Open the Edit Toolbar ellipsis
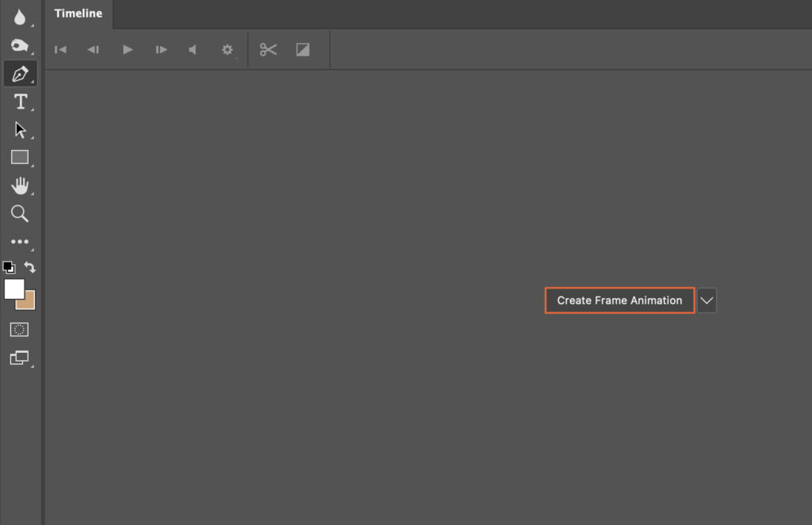Image resolution: width=812 pixels, height=525 pixels. tap(19, 242)
